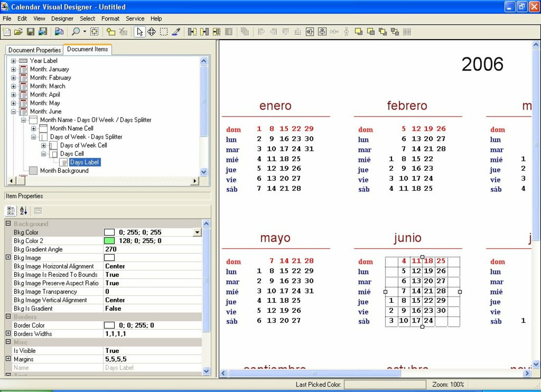Click the properties grid scroll-down arrow
The image size is (541, 392).
tap(206, 371)
